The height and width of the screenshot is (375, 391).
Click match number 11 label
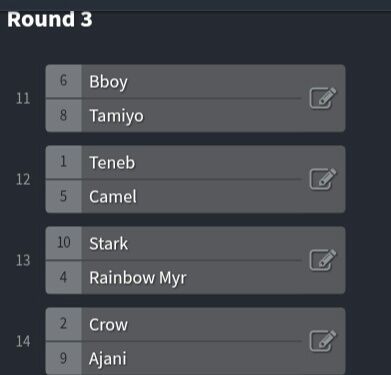tap(23, 98)
